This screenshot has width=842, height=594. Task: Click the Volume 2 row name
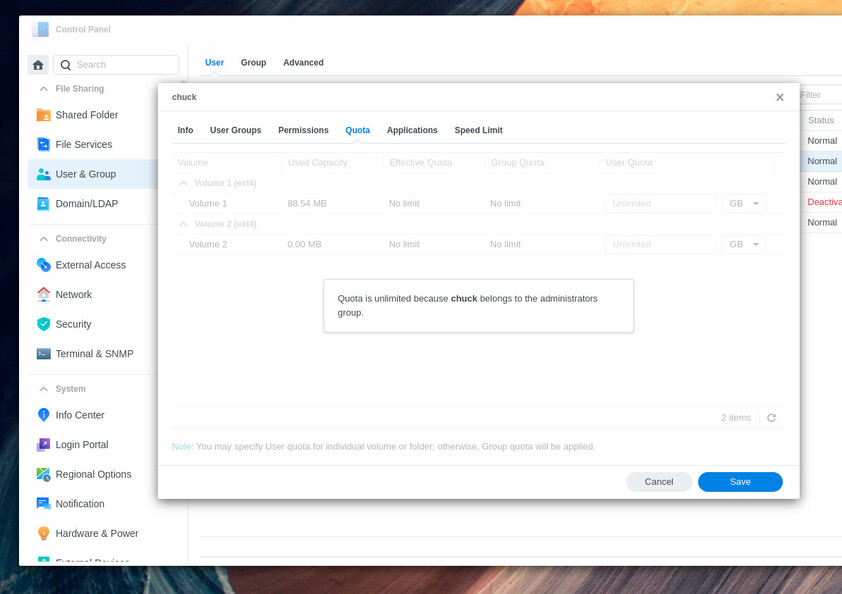pyautogui.click(x=208, y=244)
